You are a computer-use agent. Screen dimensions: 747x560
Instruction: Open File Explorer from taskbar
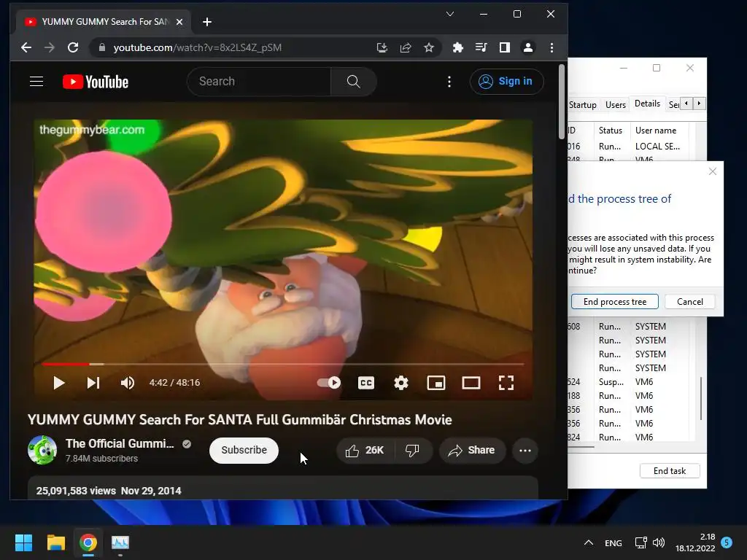(x=55, y=542)
